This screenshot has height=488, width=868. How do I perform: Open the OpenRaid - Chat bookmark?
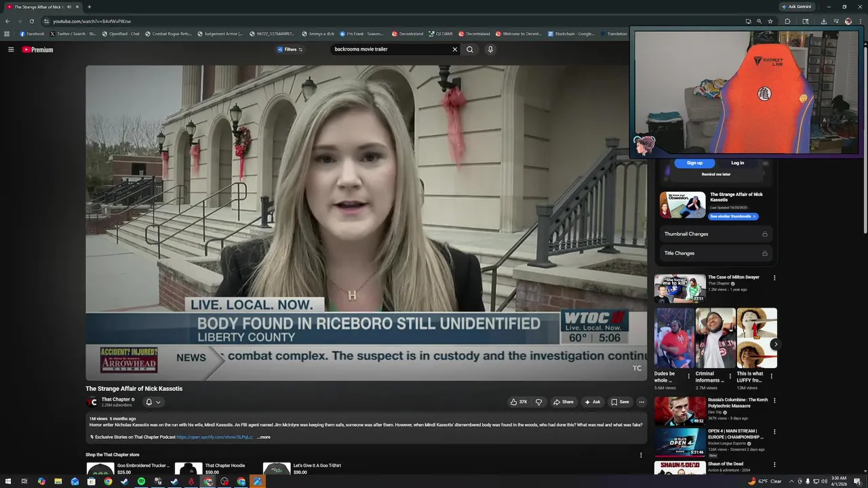pyautogui.click(x=121, y=34)
